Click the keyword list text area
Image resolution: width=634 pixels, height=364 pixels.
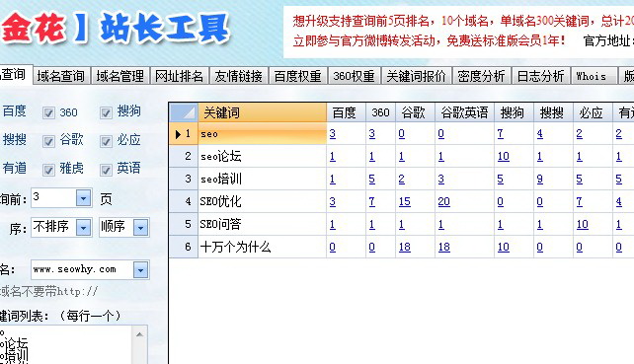pos(66,345)
